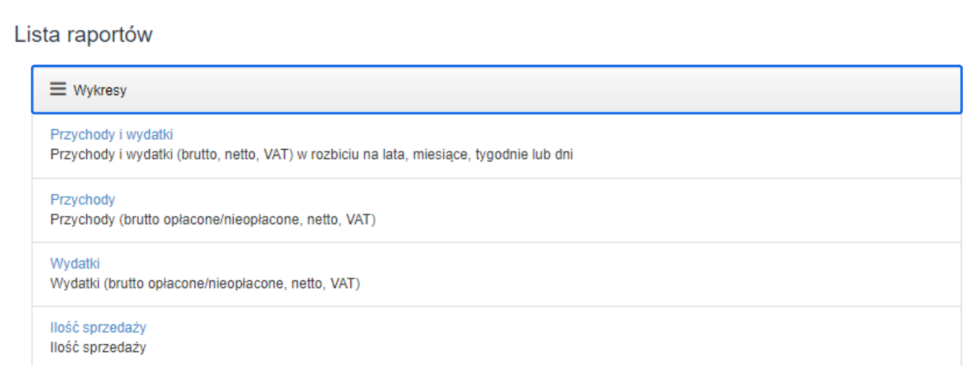
Task: Click the Przychody brutto opłacone/nieopłacone description
Action: click(212, 220)
